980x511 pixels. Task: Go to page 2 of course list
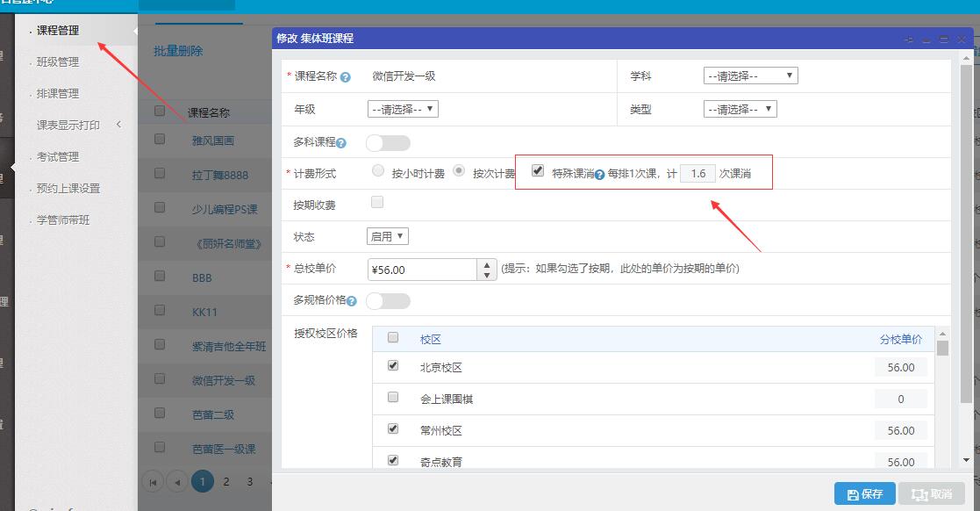click(x=226, y=482)
